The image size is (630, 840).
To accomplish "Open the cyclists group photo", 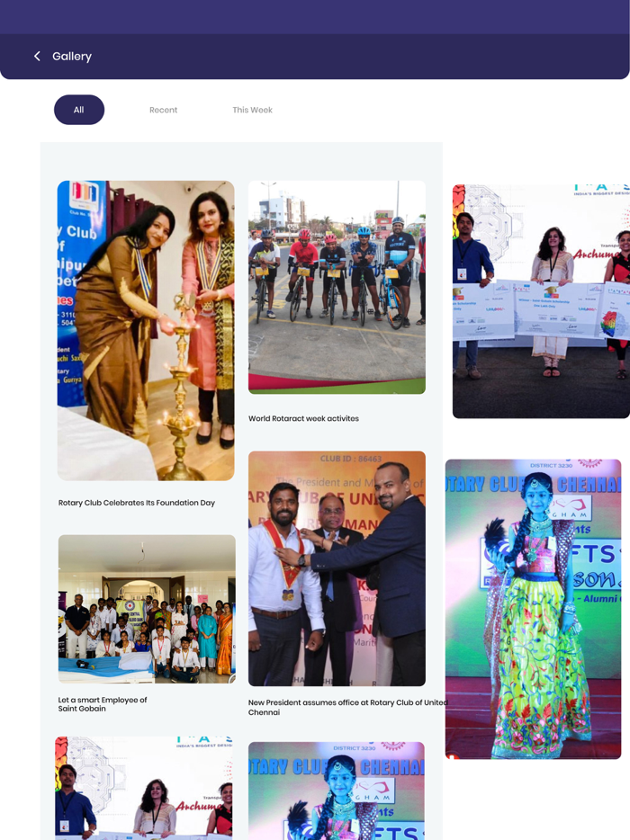I will (337, 287).
